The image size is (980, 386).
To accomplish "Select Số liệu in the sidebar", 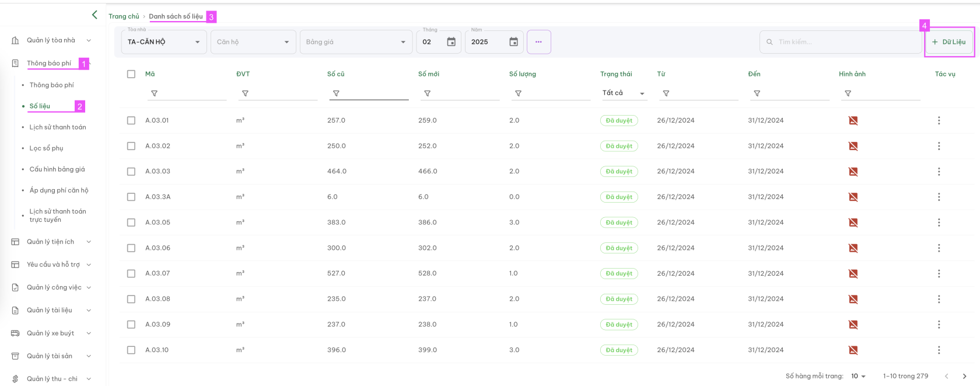I will click(40, 106).
